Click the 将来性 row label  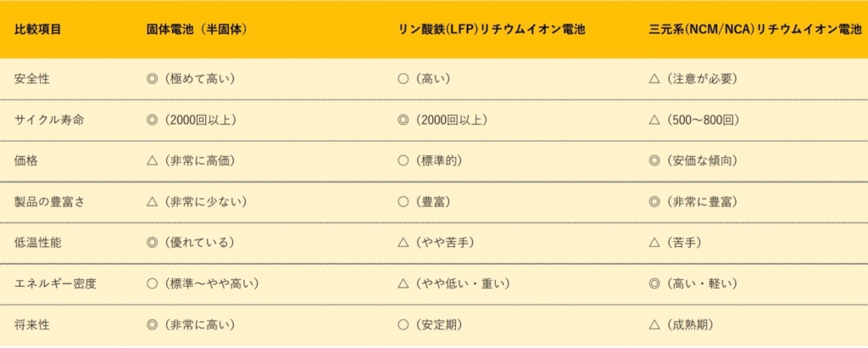tap(31, 325)
